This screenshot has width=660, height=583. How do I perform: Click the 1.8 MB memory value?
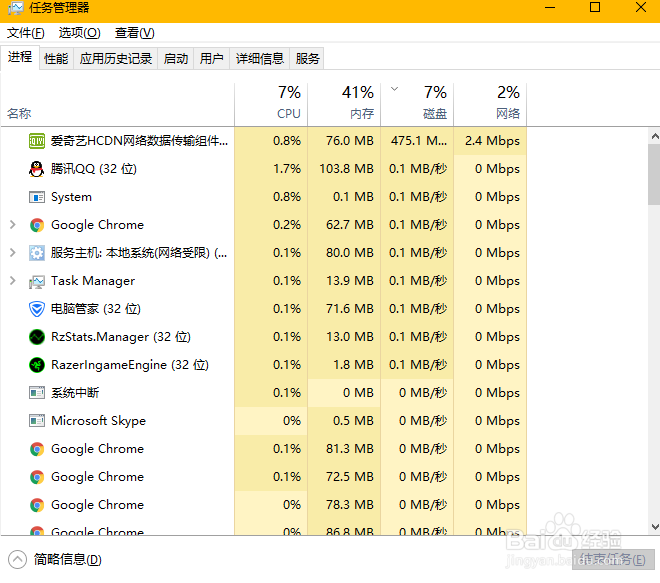[x=353, y=365]
